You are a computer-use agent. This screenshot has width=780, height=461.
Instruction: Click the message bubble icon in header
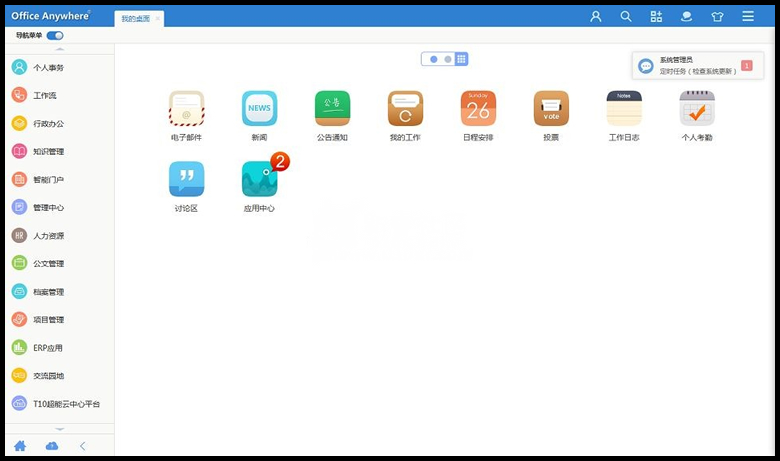click(686, 16)
